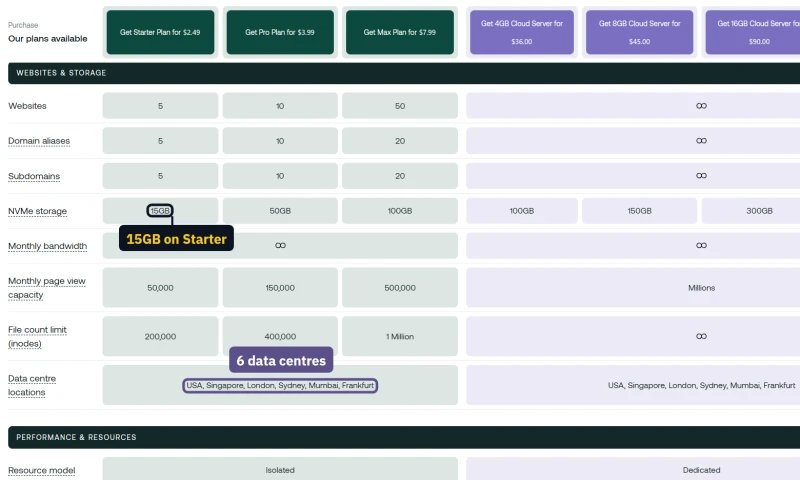The height and width of the screenshot is (480, 800).
Task: Click the Isolated resource model cell
Action: 280,468
